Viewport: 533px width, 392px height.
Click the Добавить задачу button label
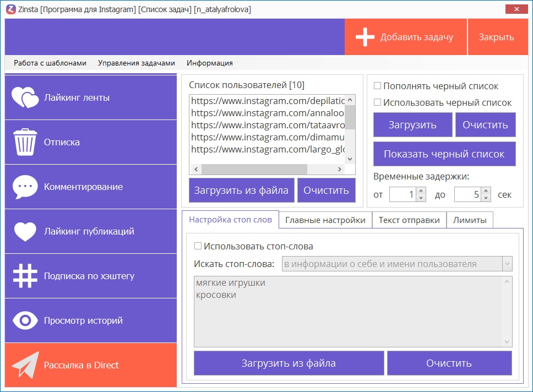(416, 37)
